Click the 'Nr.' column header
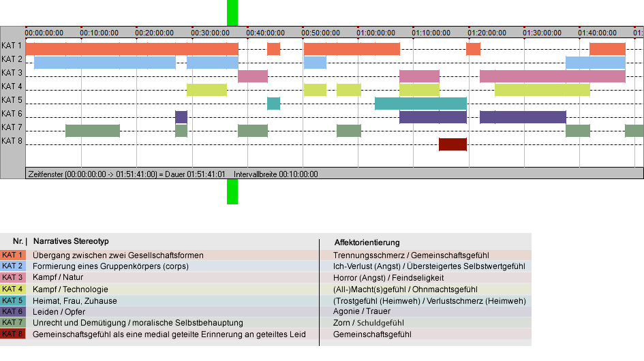Viewport: 644px width, 361px height. tap(18, 241)
